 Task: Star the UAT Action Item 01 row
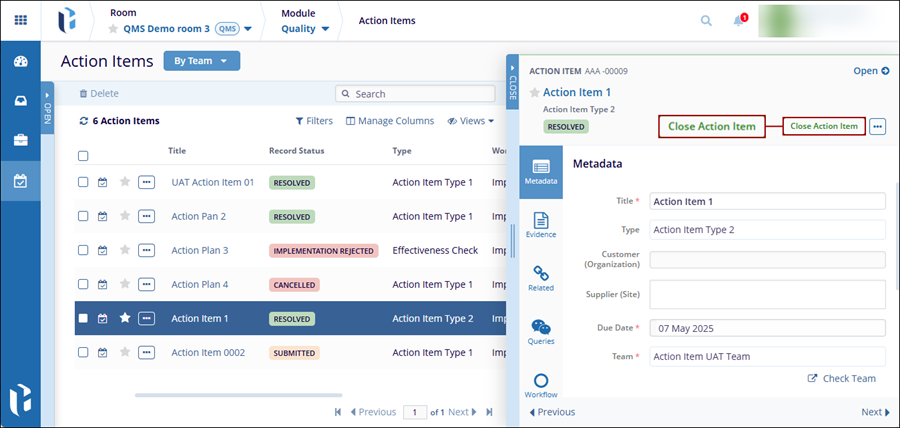pyautogui.click(x=125, y=182)
